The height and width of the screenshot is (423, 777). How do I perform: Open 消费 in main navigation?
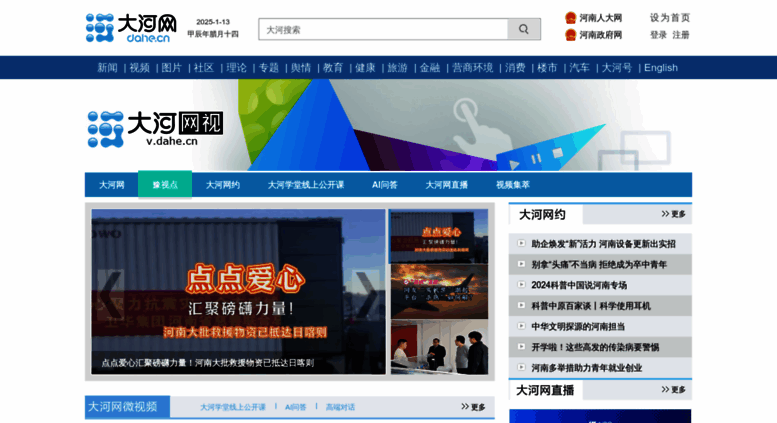tap(515, 67)
